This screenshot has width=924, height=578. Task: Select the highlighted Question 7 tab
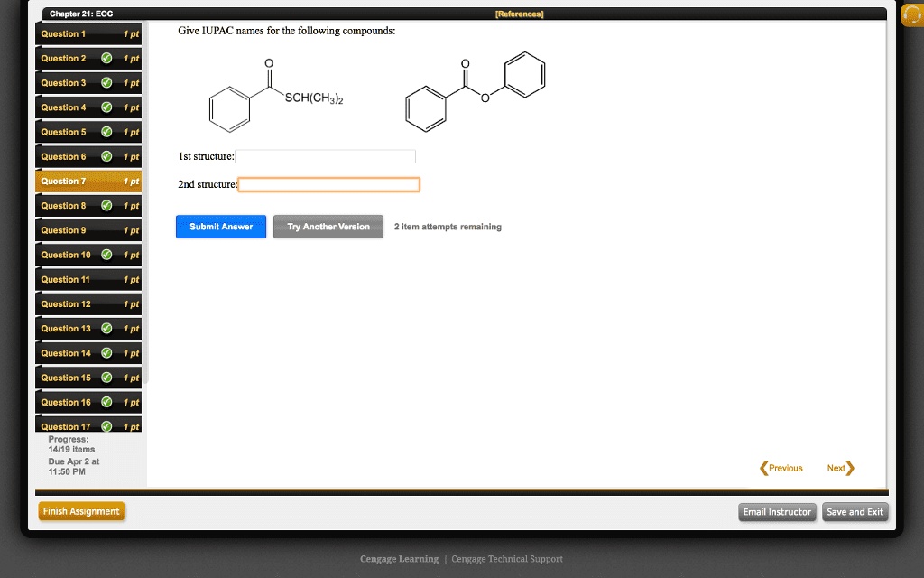(x=72, y=181)
